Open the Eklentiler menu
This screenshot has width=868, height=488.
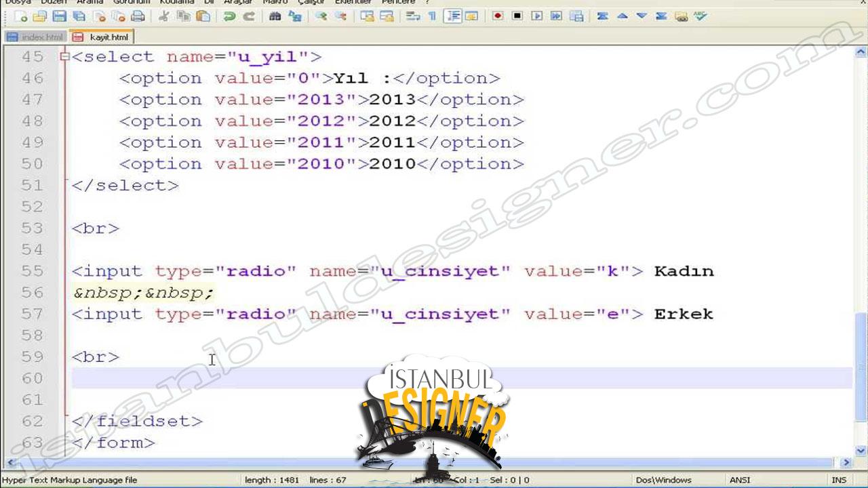pyautogui.click(x=353, y=3)
